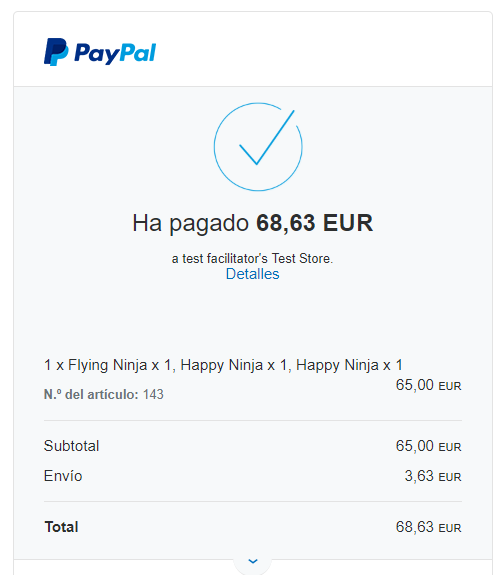The height and width of the screenshot is (575, 504).
Task: Click the N.º del artículo 143 label
Action: pos(104,395)
